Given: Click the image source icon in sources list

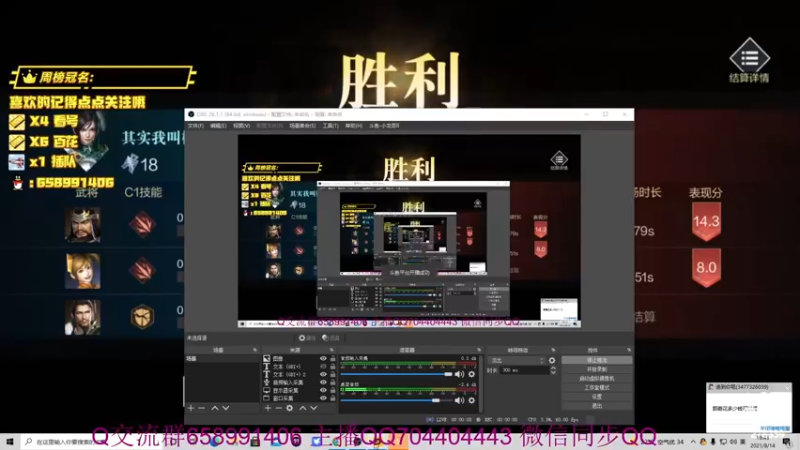Looking at the screenshot, I should pos(266,359).
